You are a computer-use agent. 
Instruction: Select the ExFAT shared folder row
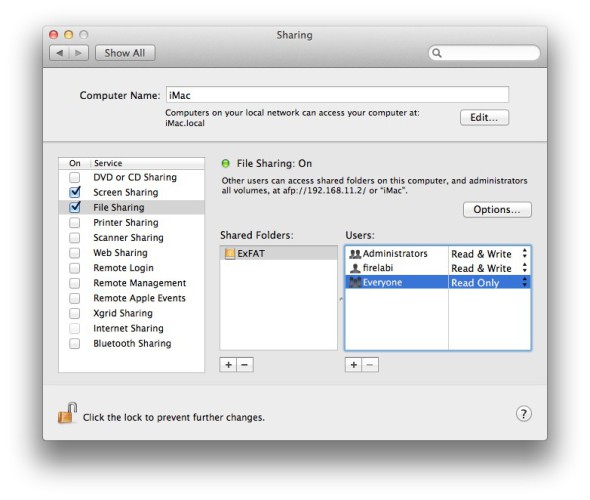tap(278, 253)
